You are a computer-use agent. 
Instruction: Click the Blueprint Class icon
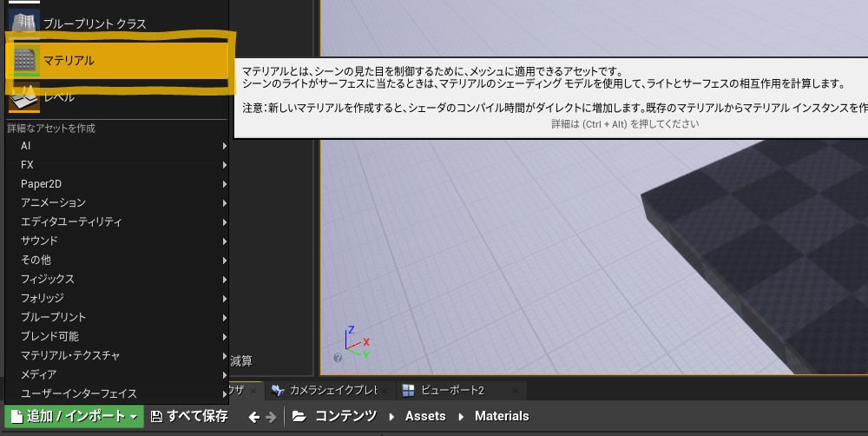(x=24, y=23)
